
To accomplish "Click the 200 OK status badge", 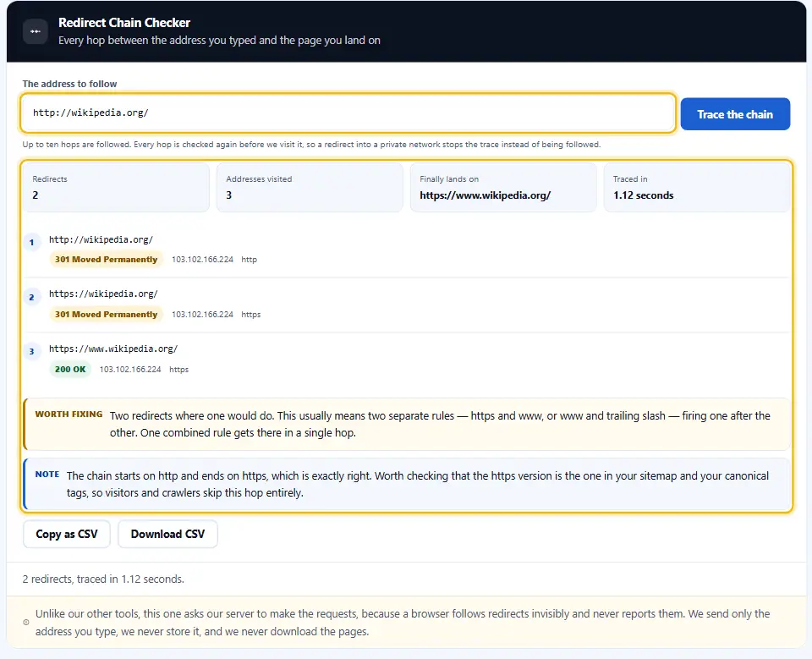I will pyautogui.click(x=70, y=369).
